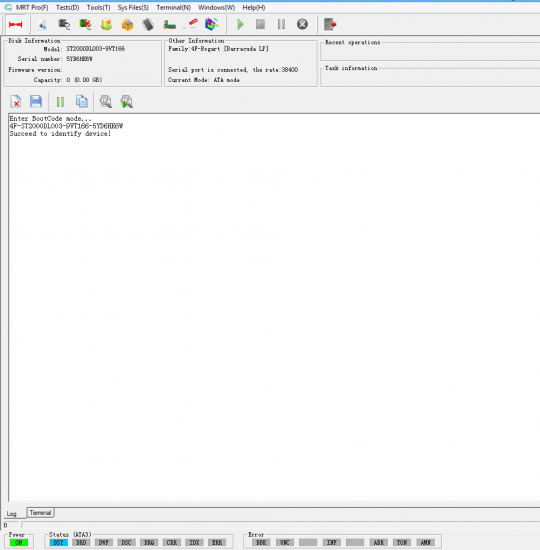
Task: Stop the task with gray square button
Action: click(x=260, y=24)
